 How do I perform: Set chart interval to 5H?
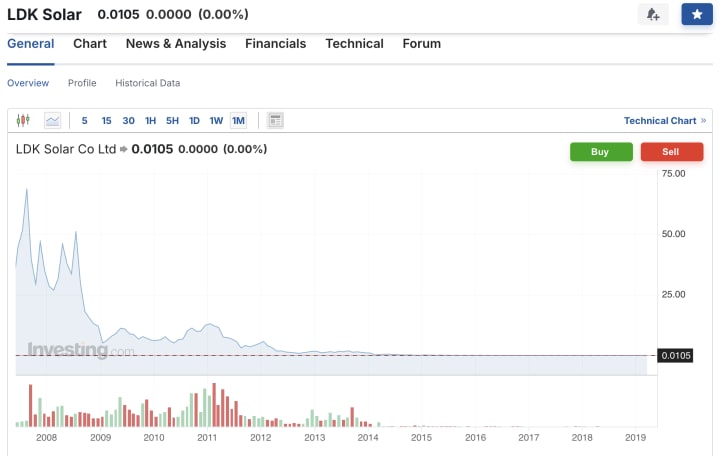tap(172, 121)
